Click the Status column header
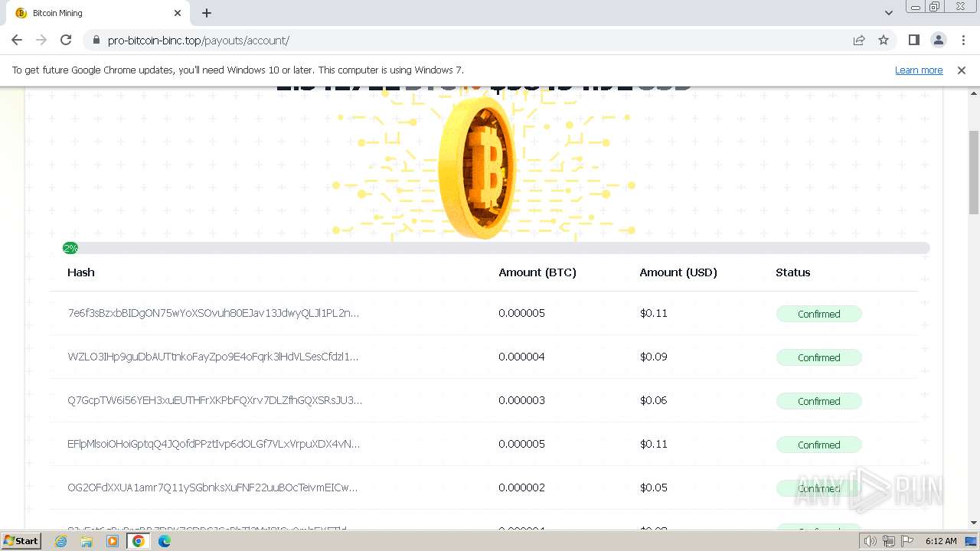This screenshot has width=980, height=551. [x=793, y=272]
